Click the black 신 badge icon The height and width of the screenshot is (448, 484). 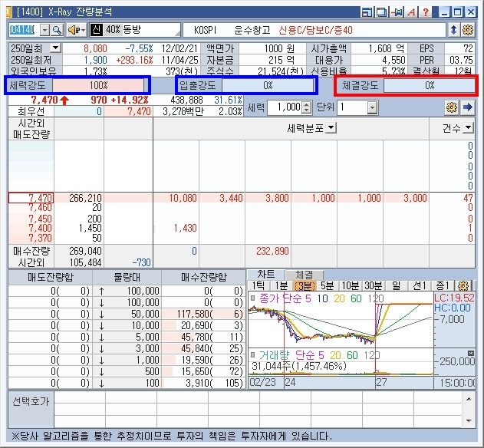pos(96,30)
